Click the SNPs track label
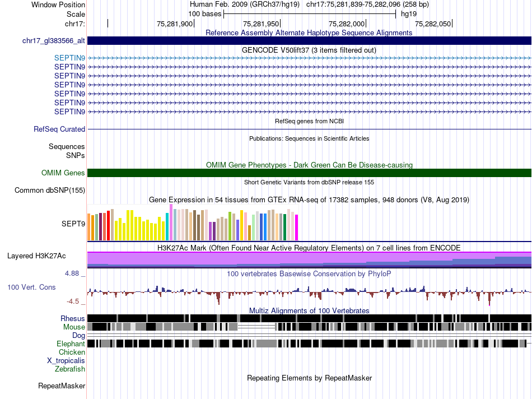 point(76,155)
